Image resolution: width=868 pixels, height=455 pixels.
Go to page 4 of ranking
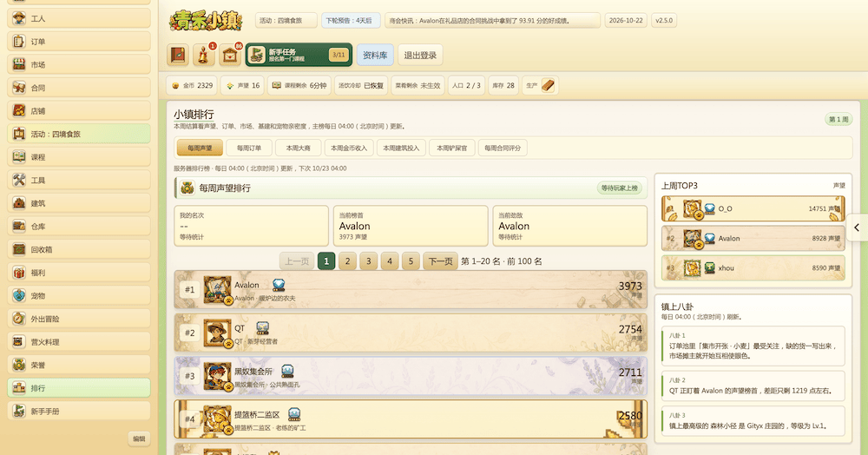(x=390, y=261)
